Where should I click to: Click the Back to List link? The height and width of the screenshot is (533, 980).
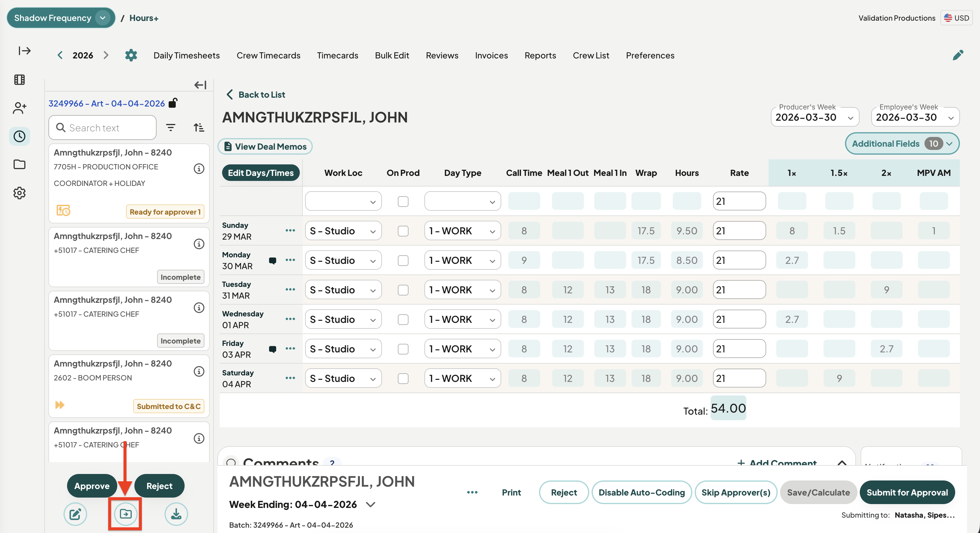[256, 94]
